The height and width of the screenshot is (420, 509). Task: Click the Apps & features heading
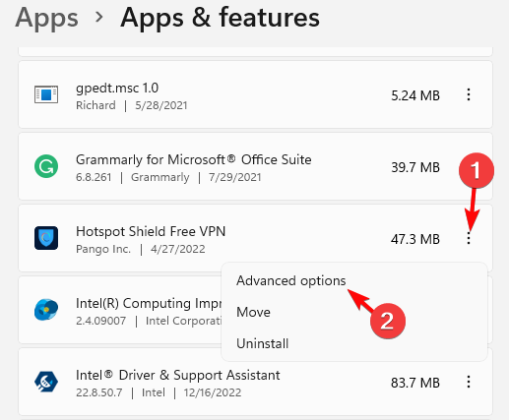(x=220, y=18)
